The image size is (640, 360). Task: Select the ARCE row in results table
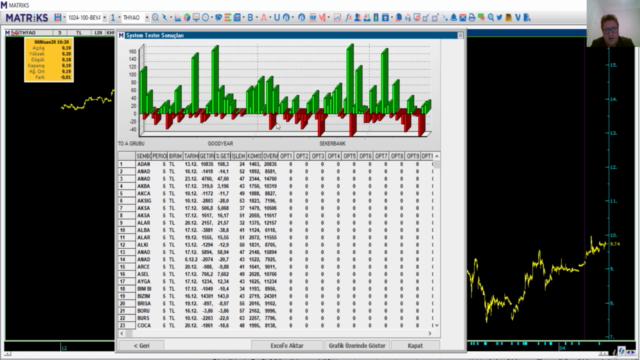pos(276,267)
